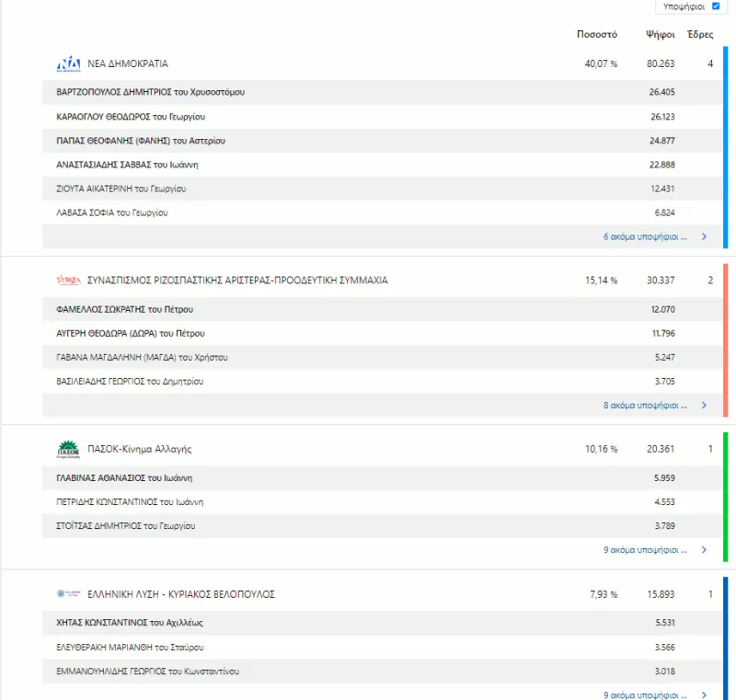Click Ελληνική Λύση vote total 15.893
This screenshot has height=700, width=736.
tap(661, 594)
